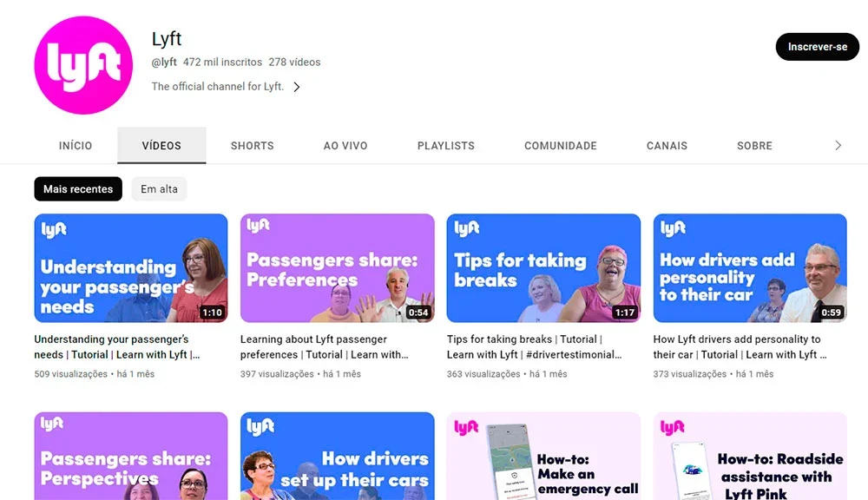Open the COMUNIDADE tab
The width and height of the screenshot is (868, 500).
[561, 146]
